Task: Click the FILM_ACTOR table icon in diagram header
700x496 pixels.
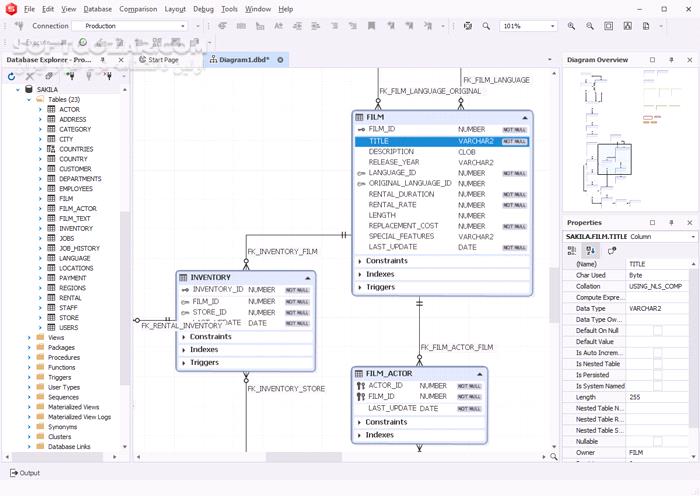Action: click(359, 373)
